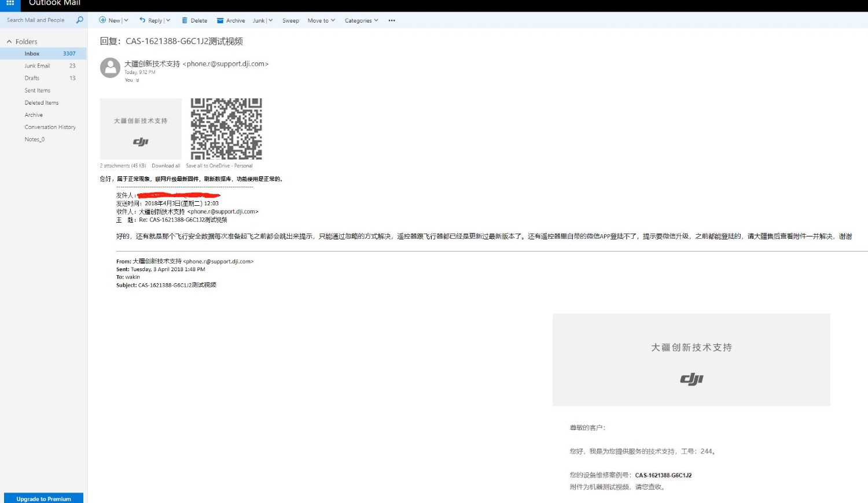
Task: Click the '2 attachments (45 KB)' text
Action: tap(123, 166)
